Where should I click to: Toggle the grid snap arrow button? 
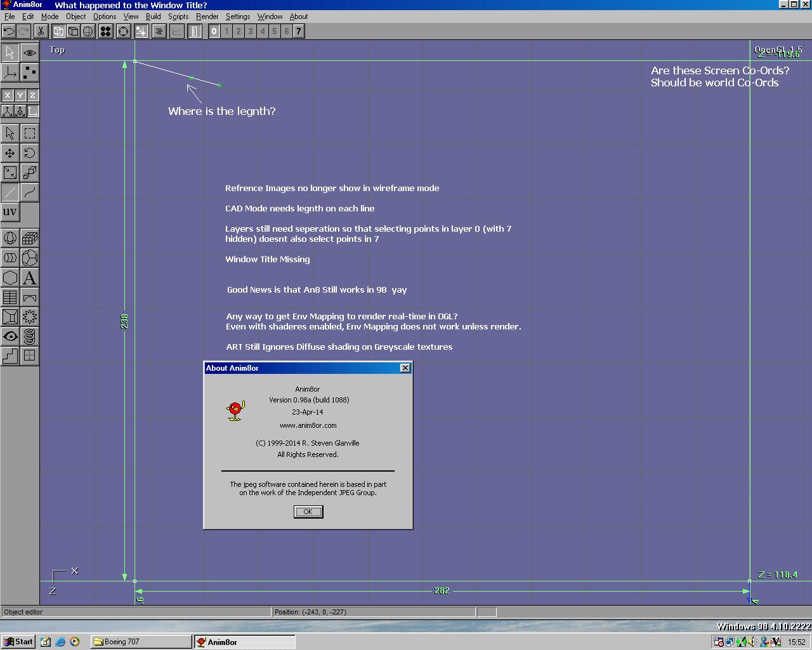pos(141,30)
